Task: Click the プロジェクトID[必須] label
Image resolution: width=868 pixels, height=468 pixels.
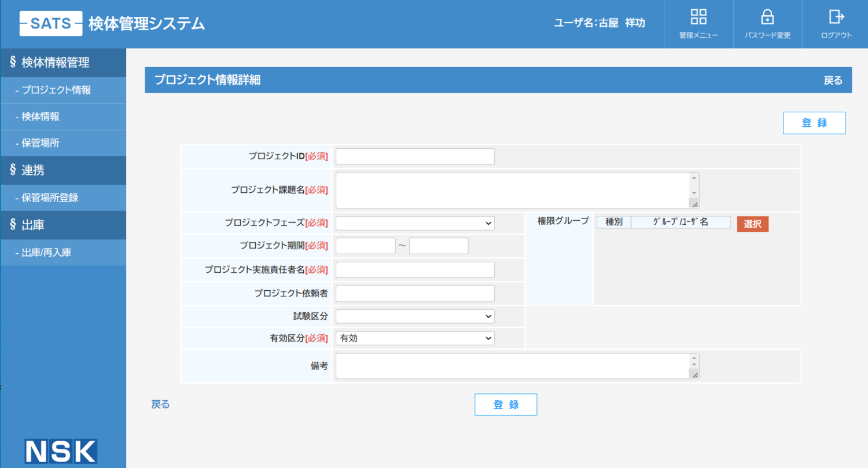Action: click(288, 156)
